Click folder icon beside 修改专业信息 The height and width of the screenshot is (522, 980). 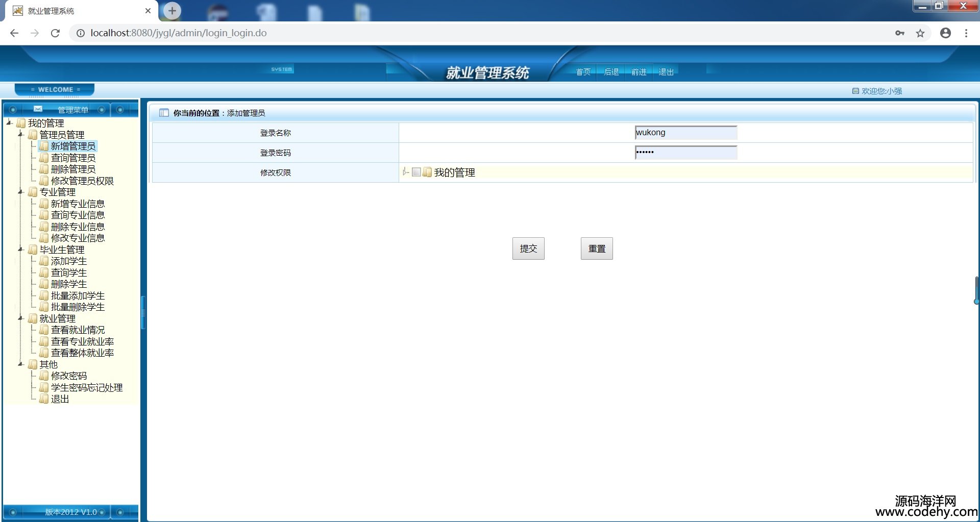[x=44, y=238]
